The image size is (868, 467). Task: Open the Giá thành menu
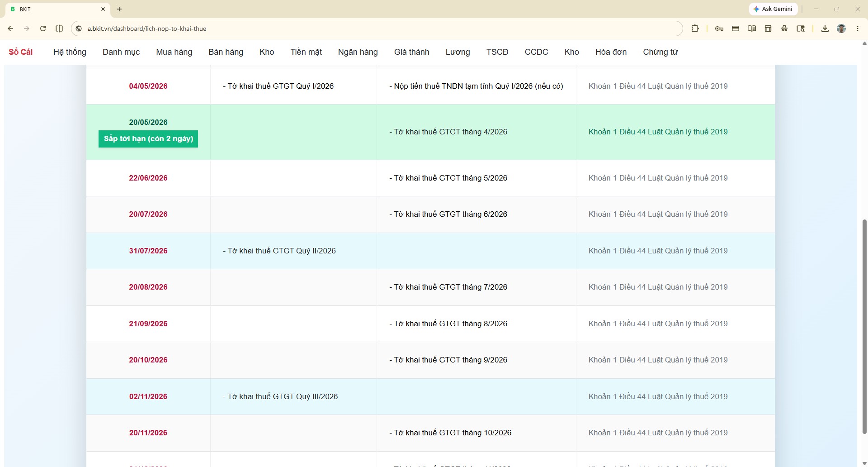[x=411, y=52]
